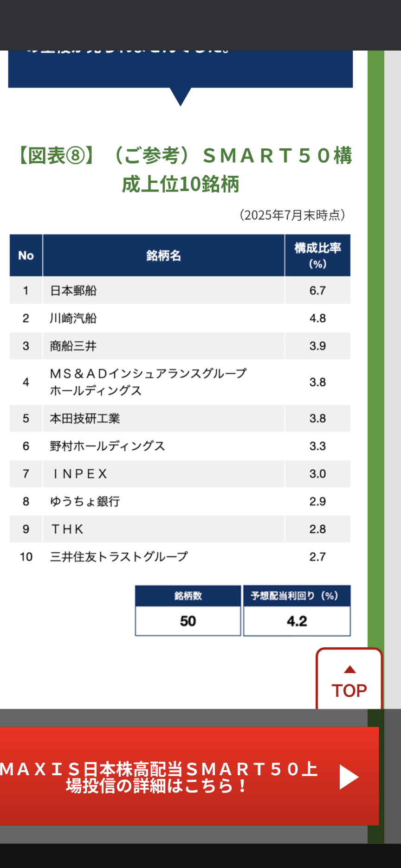The width and height of the screenshot is (401, 868).
Task: Click the No column header
Action: click(26, 255)
